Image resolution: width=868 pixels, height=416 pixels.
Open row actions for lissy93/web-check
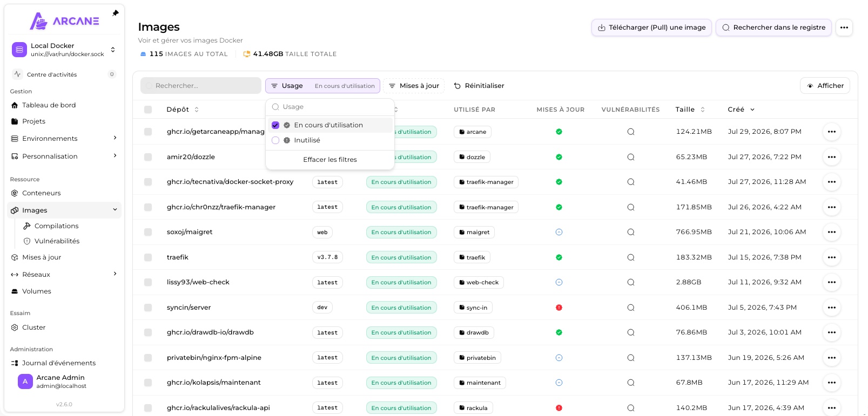pos(831,282)
